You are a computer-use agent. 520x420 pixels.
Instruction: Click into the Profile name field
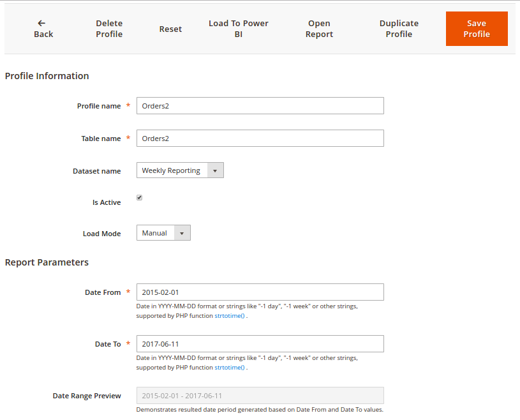pyautogui.click(x=260, y=106)
